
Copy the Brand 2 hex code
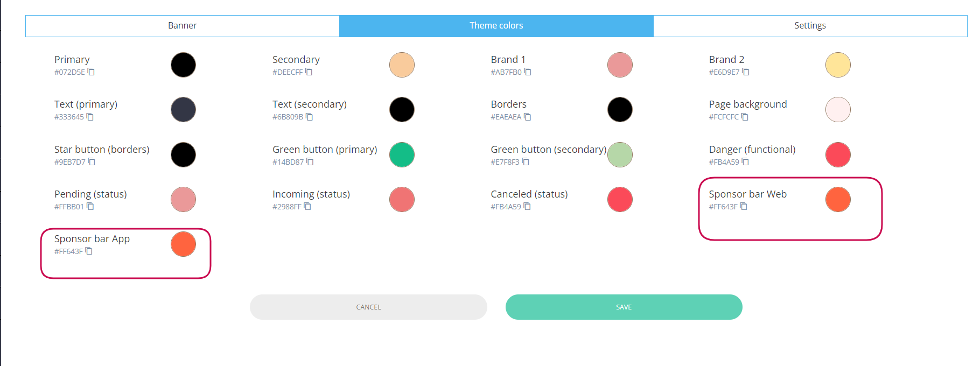[746, 72]
